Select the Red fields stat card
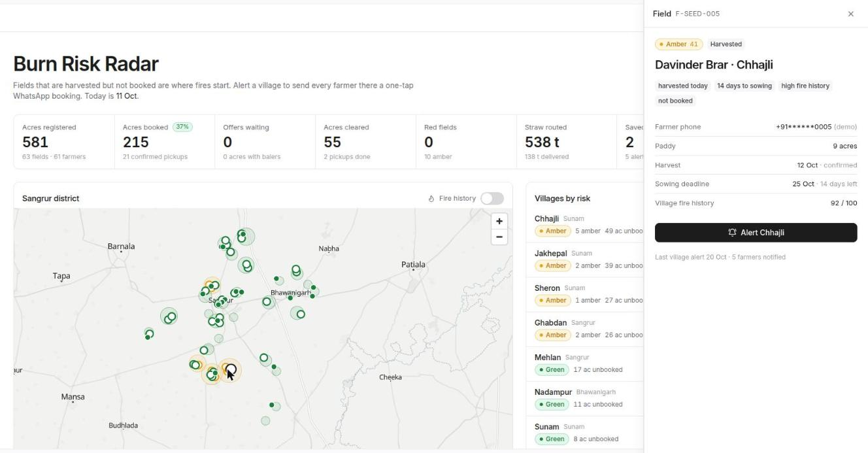 click(x=466, y=142)
